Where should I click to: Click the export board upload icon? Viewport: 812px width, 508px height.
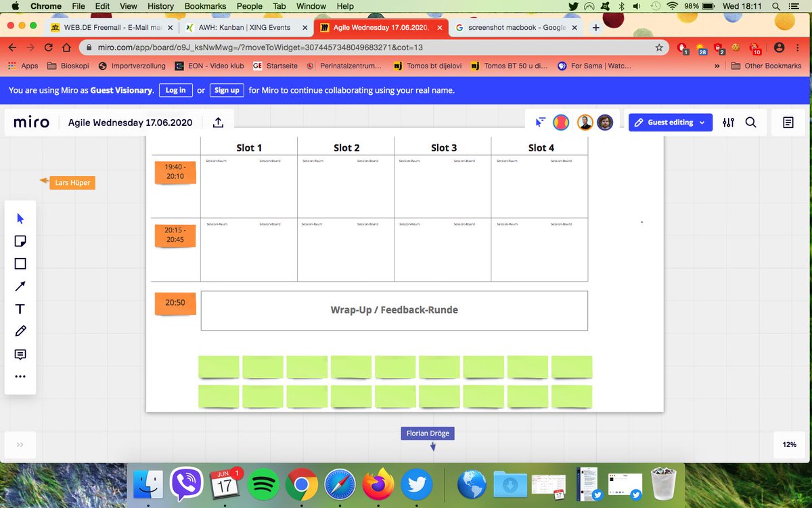(x=218, y=123)
